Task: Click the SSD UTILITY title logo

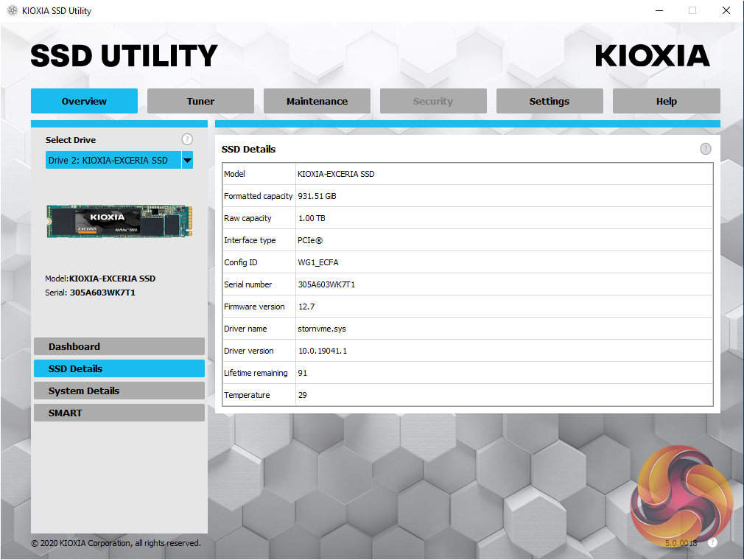Action: (x=124, y=55)
